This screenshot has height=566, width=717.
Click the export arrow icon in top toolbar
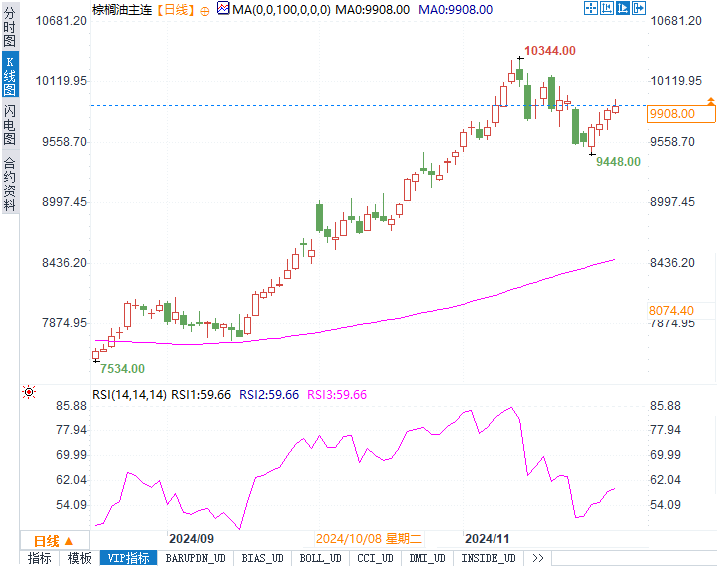click(639, 8)
